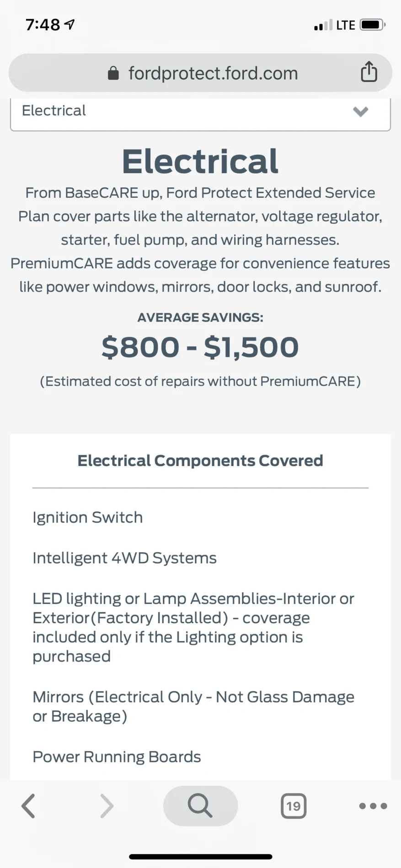Tap the LED lighting or Lamp Assemblies item
This screenshot has height=868, width=401.
pyautogui.click(x=193, y=627)
